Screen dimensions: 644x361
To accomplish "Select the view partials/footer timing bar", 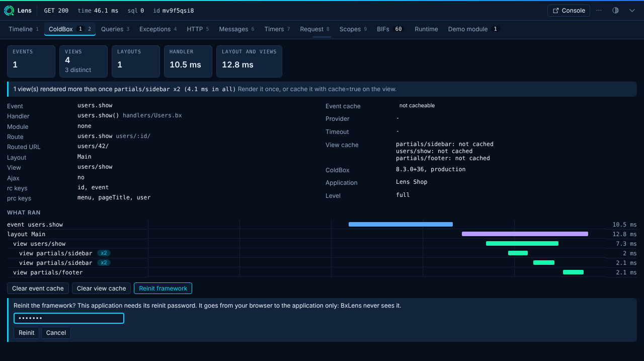I will click(x=573, y=272).
